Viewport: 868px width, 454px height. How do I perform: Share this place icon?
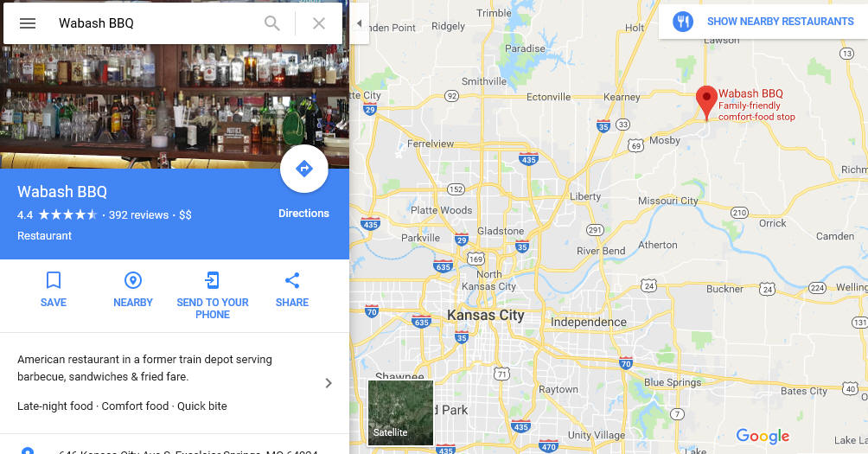tap(292, 280)
